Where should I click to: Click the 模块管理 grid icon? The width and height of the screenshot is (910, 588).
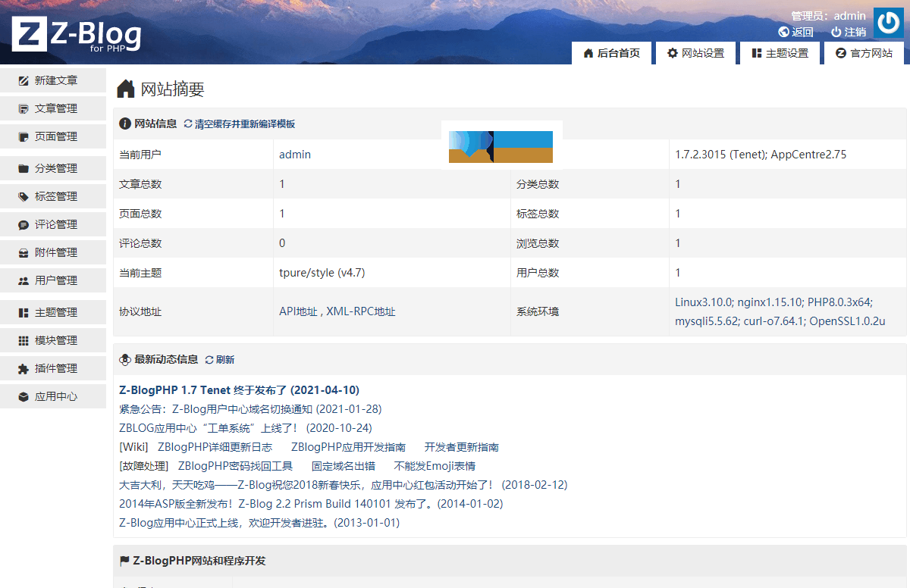24,340
